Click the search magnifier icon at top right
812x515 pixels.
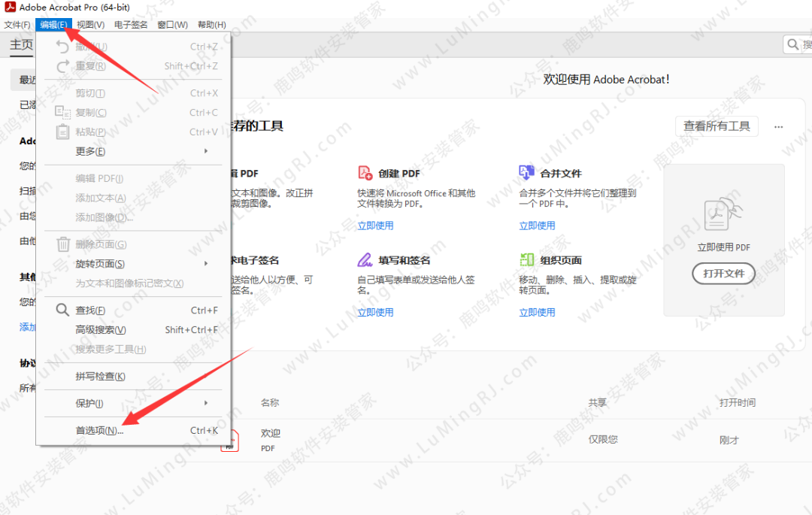tap(793, 45)
